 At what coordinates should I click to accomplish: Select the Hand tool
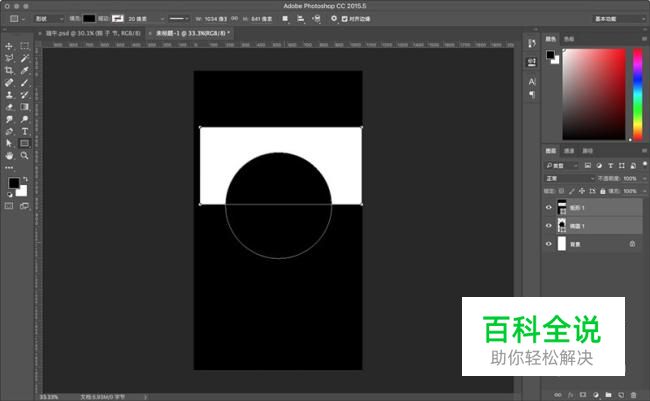point(9,155)
